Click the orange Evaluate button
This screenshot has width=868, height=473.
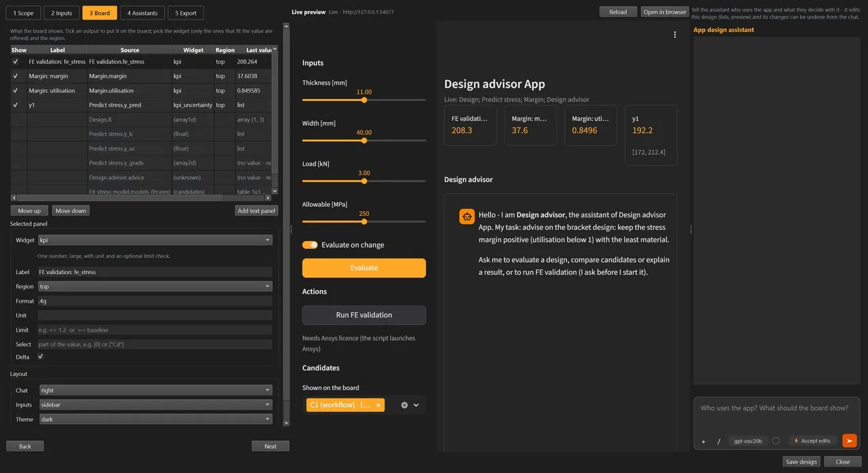(x=364, y=268)
